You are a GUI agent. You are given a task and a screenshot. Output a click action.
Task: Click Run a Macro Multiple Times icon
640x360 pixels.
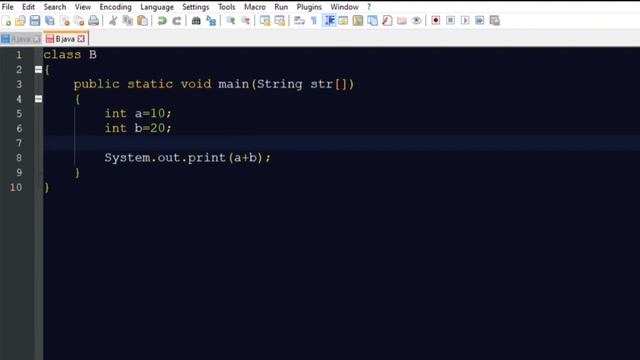[480, 20]
